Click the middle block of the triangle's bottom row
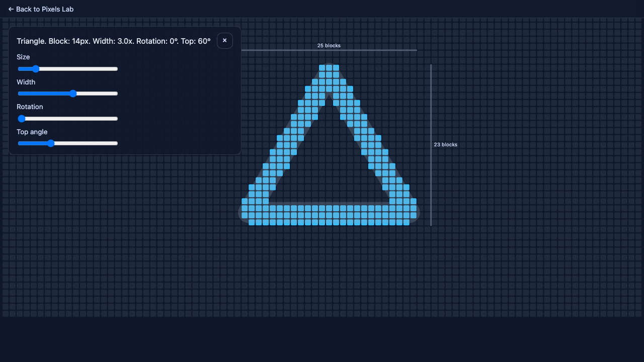Screen dimensions: 644x362 [x=329, y=222]
